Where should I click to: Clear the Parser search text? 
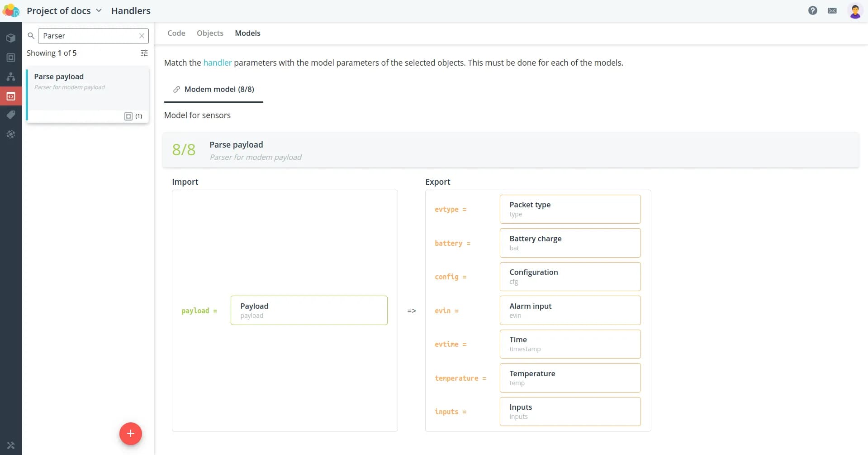tap(142, 36)
